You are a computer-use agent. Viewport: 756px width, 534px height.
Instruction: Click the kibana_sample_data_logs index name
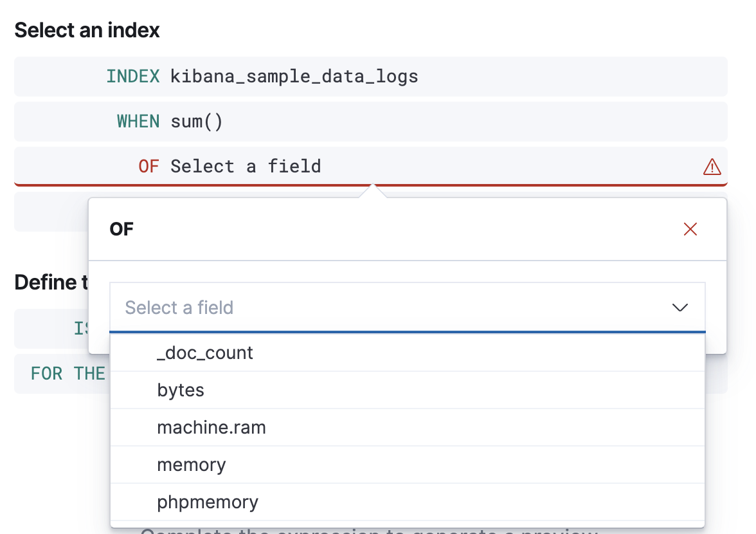294,77
